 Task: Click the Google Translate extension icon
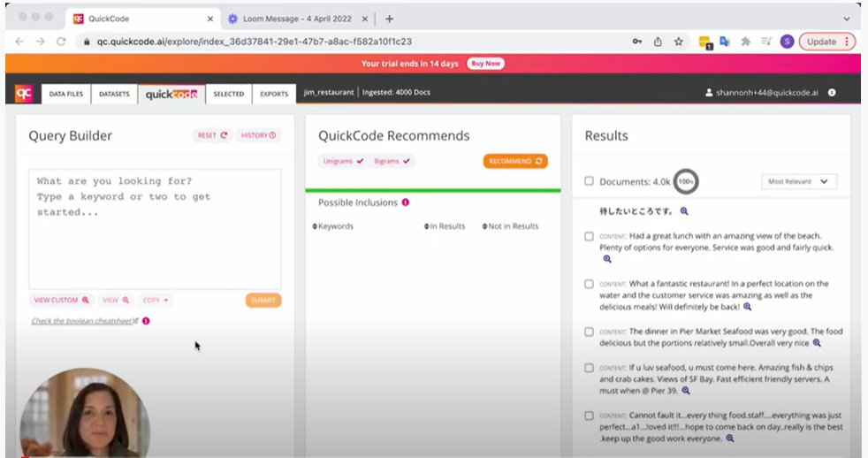pos(725,42)
